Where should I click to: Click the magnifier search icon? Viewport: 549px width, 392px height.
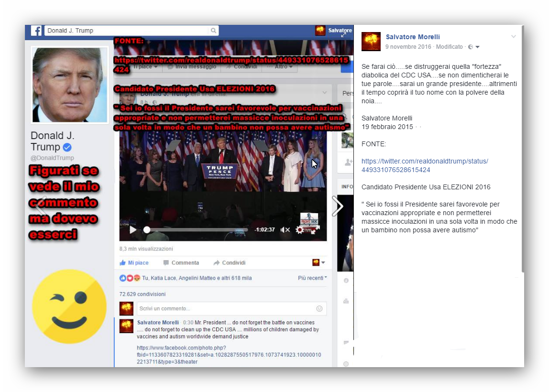point(213,31)
